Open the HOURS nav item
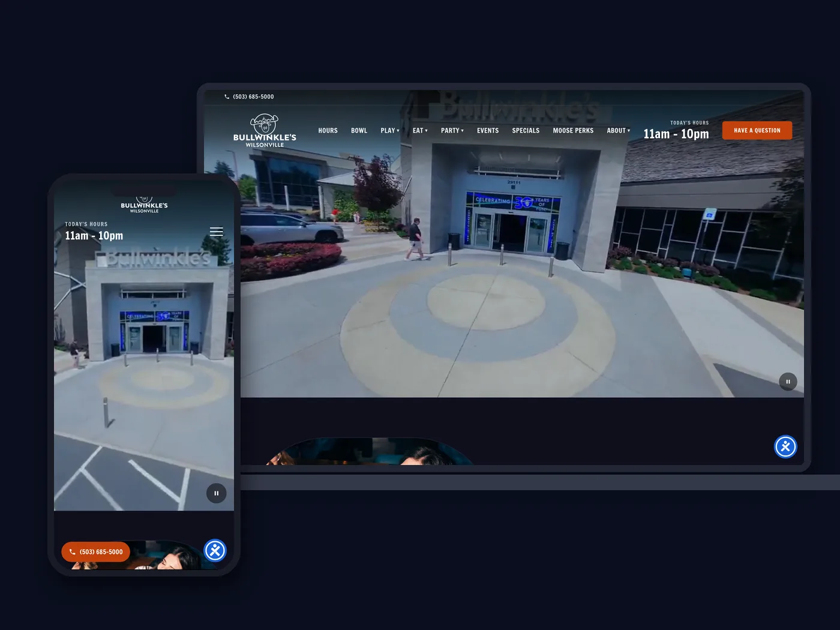This screenshot has height=630, width=840. tap(328, 131)
